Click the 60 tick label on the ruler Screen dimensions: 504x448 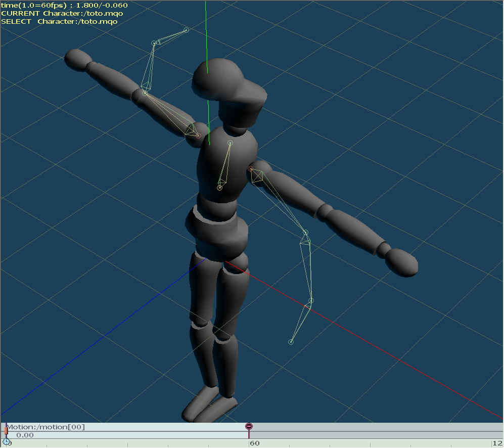click(x=255, y=443)
